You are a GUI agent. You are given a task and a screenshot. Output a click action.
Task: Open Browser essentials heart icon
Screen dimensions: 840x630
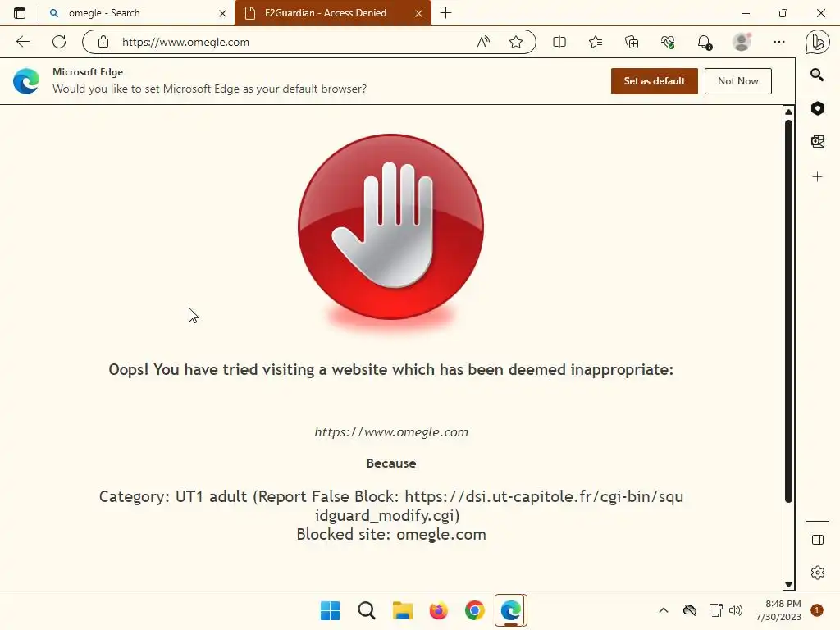[x=668, y=42]
